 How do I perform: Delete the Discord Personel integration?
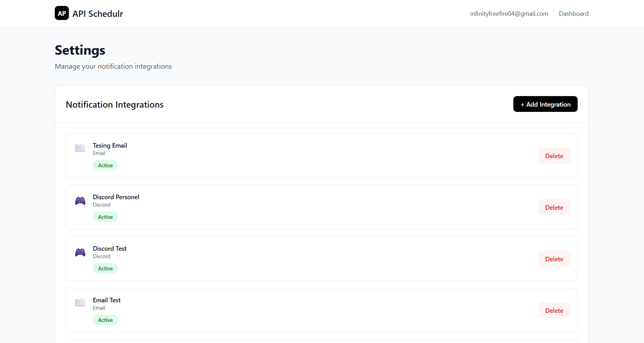pyautogui.click(x=554, y=207)
